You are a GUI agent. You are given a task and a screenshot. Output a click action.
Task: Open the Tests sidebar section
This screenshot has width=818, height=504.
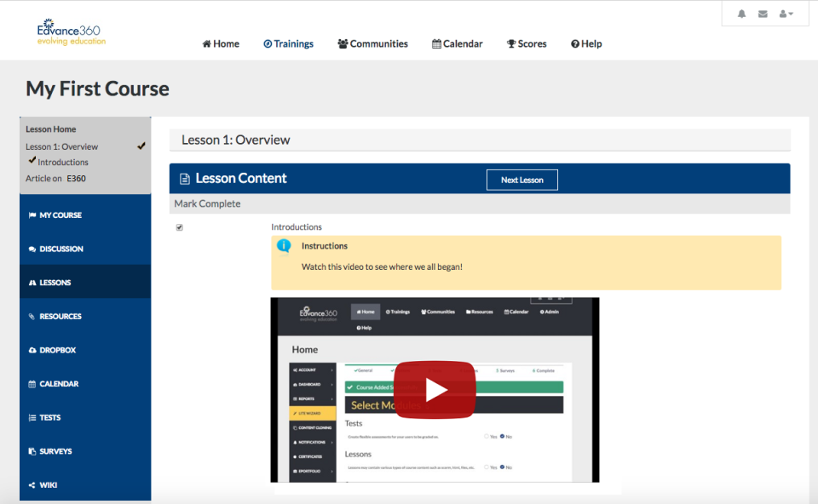pos(85,417)
